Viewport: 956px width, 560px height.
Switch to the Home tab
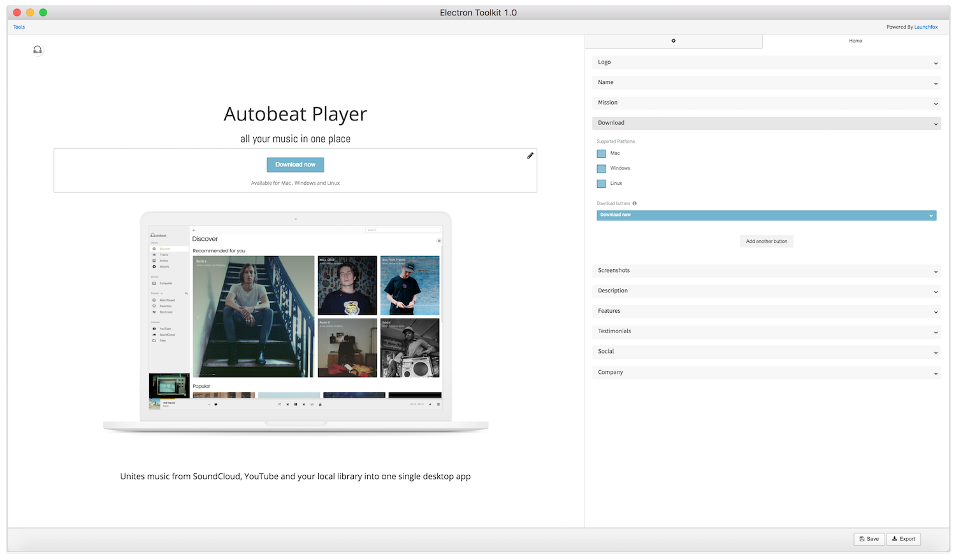tap(855, 41)
